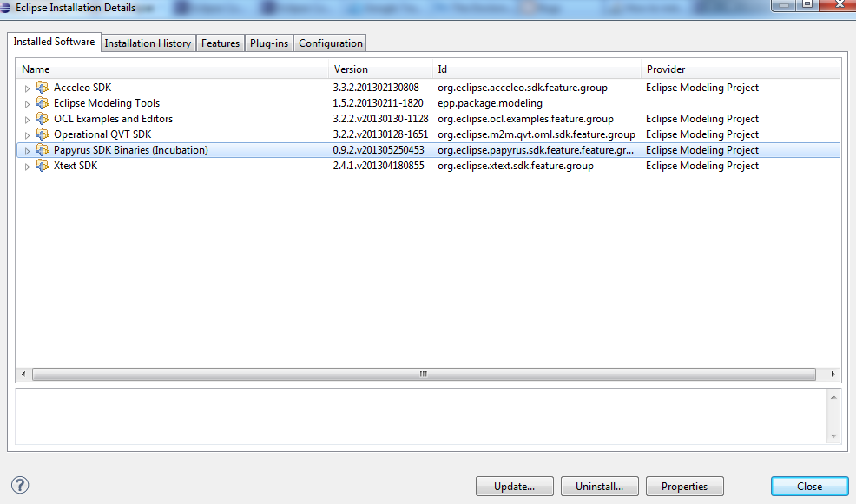The height and width of the screenshot is (504, 856).
Task: Sort the list by the Version column
Action: pos(380,69)
